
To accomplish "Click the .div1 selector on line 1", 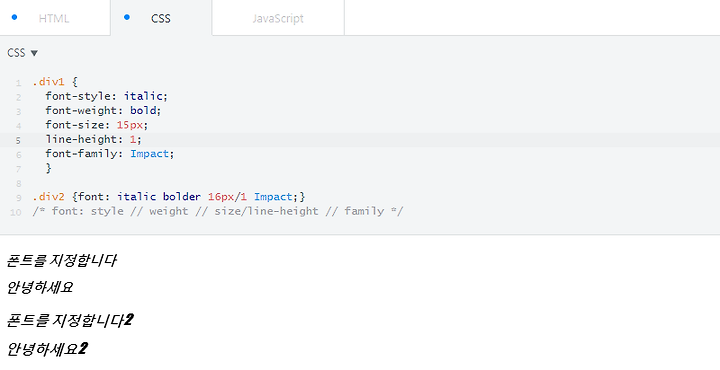I will [48, 82].
